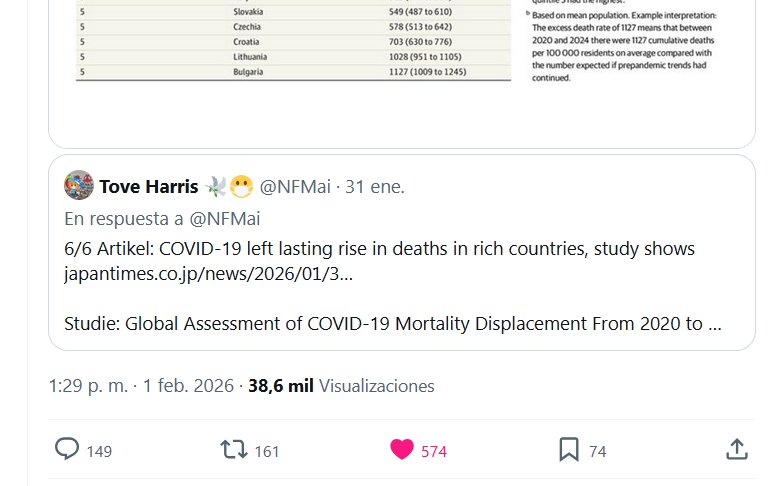776x486 pixels.
Task: Open the japantimes.co.jp news link
Action: click(x=208, y=272)
